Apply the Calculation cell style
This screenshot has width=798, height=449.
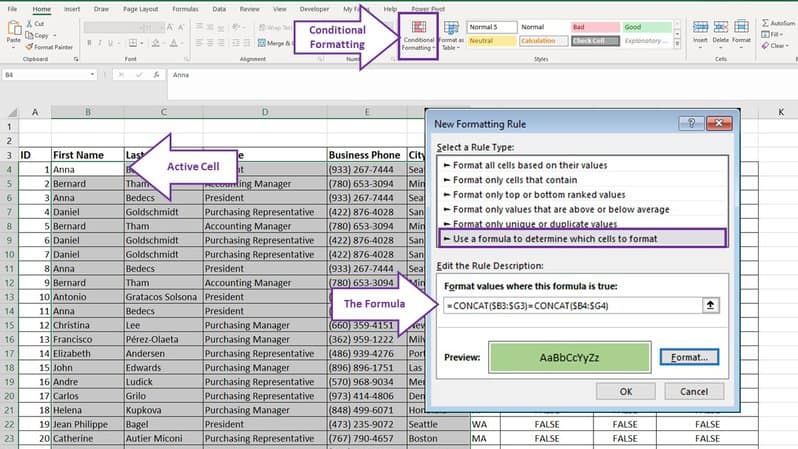pos(544,41)
